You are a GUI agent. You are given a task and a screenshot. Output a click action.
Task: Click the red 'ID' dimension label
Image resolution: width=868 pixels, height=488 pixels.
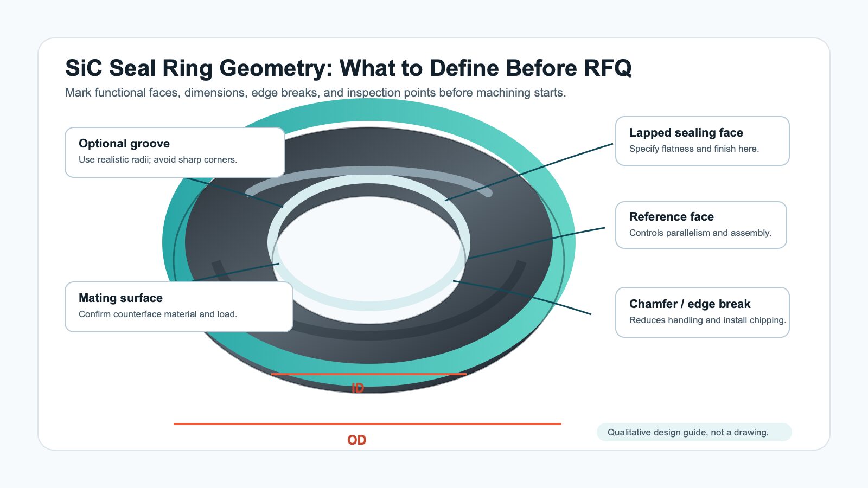[x=358, y=388]
